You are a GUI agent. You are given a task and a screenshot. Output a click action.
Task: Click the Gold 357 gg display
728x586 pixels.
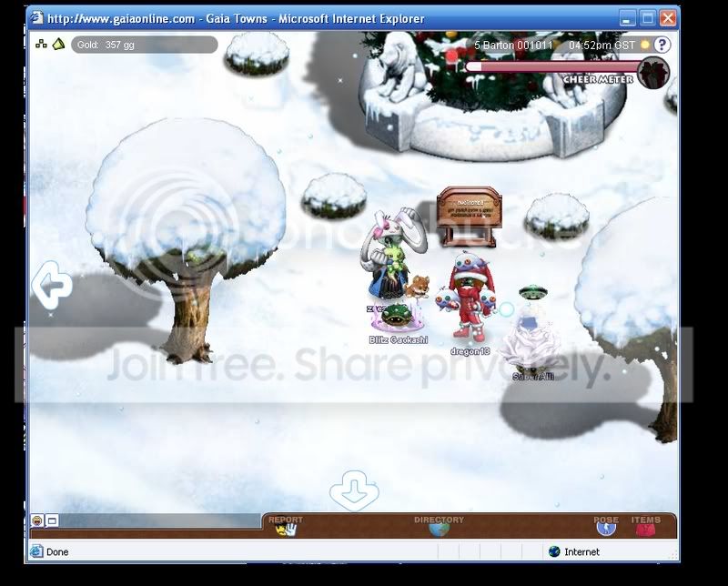[145, 45]
